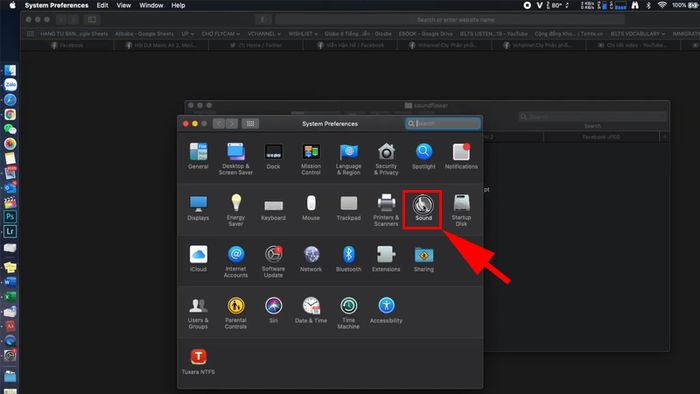Open the View menu

pos(124,5)
